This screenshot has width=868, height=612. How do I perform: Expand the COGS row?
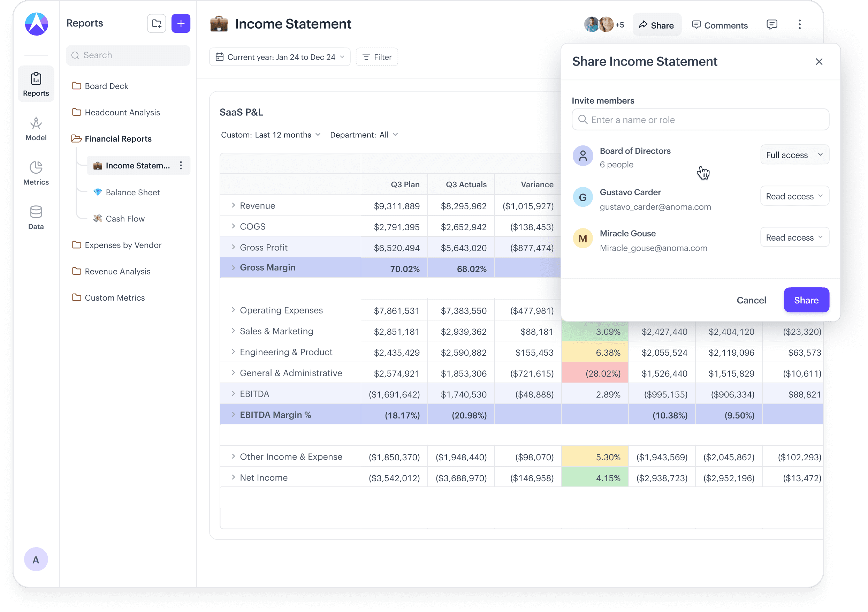233,226
